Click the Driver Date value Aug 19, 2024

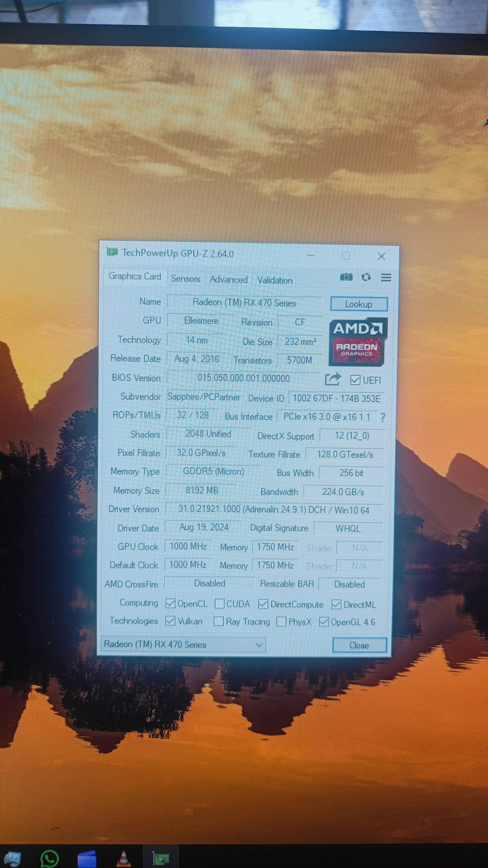coord(204,527)
